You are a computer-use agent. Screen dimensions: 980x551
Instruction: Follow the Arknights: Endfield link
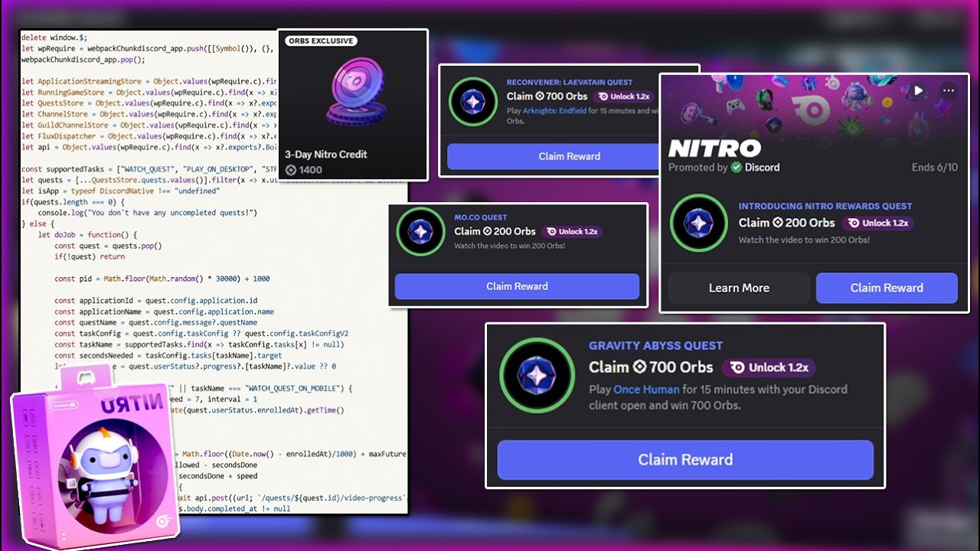[554, 111]
